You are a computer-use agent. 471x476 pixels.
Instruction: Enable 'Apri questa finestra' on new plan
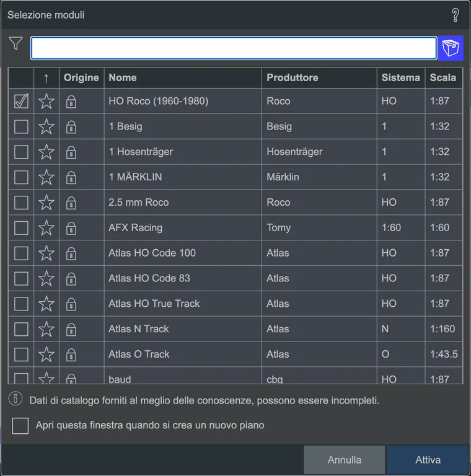[20, 426]
